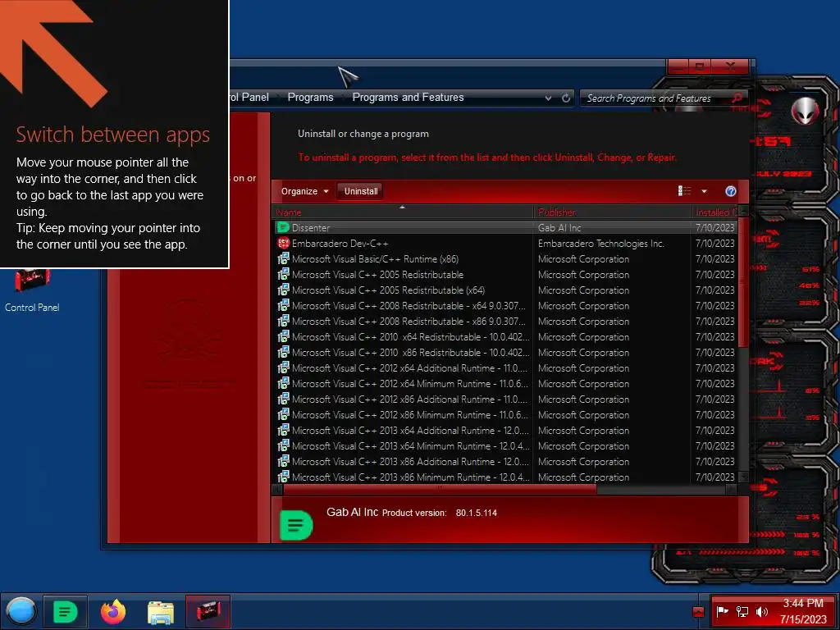Select Visual C++ 2010 x64 Redistributable

coord(505,336)
